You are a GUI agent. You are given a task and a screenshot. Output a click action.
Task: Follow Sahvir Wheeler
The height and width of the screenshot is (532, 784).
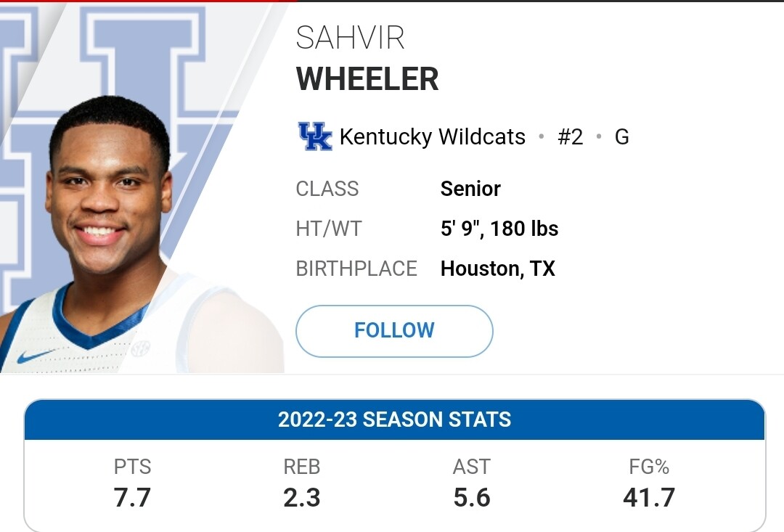click(x=394, y=331)
